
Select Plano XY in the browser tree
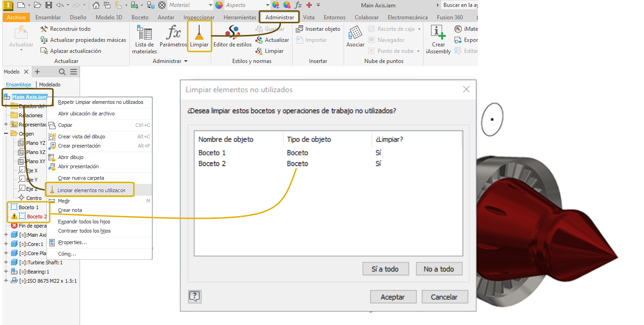click(31, 161)
